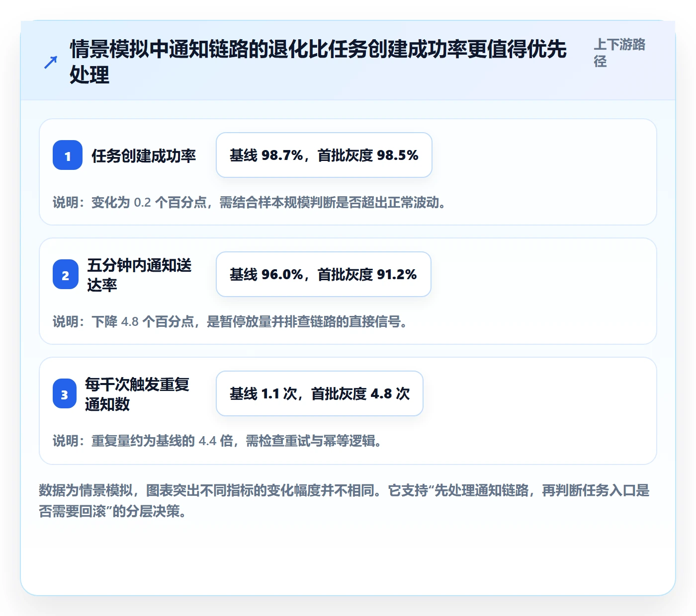Image resolution: width=696 pixels, height=616 pixels.
Task: Click the number 3 badge for 每千次触发重复通知数
Action: [x=64, y=393]
